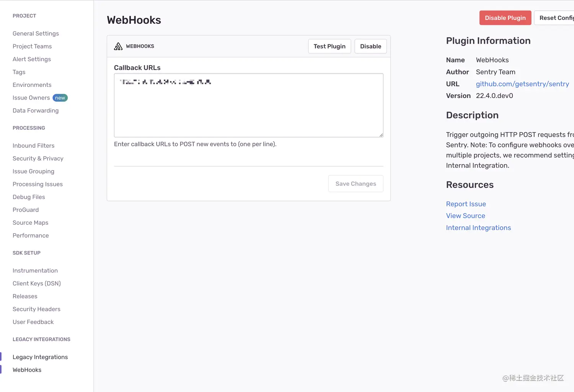574x392 pixels.
Task: Open Alert Settings page
Action: pos(32,59)
